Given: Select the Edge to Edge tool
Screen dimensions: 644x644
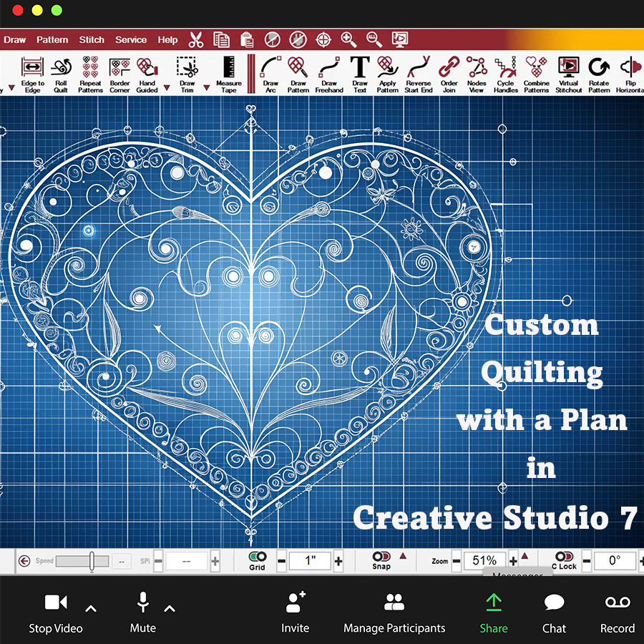Looking at the screenshot, I should (x=32, y=74).
